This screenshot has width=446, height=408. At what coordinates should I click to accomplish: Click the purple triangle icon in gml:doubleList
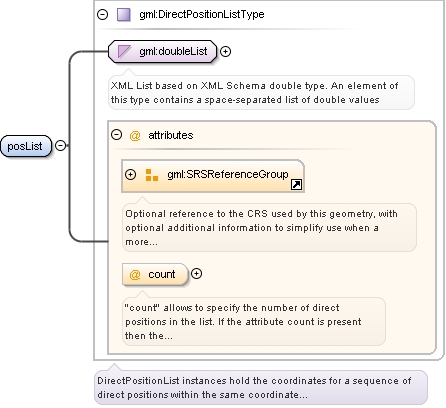coord(124,52)
